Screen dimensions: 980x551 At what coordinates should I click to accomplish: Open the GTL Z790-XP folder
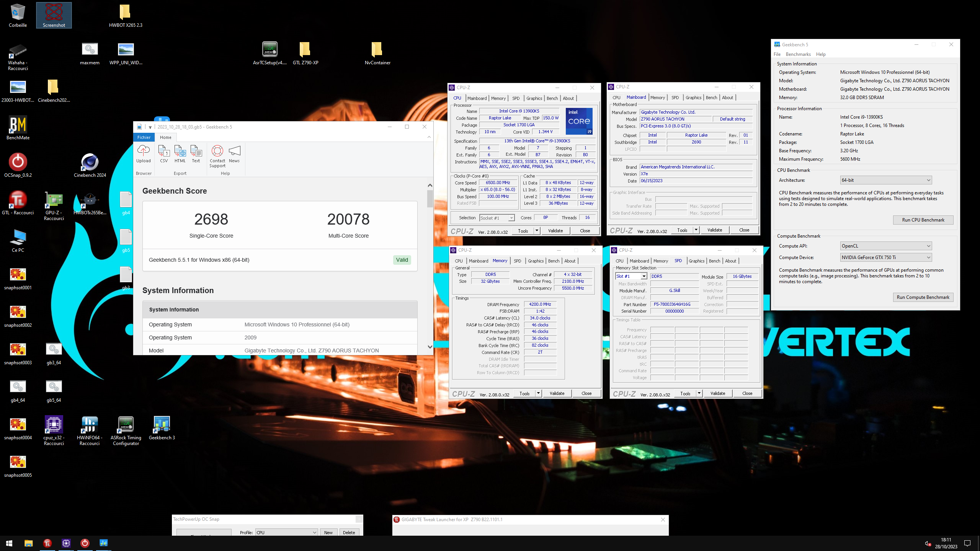[305, 53]
